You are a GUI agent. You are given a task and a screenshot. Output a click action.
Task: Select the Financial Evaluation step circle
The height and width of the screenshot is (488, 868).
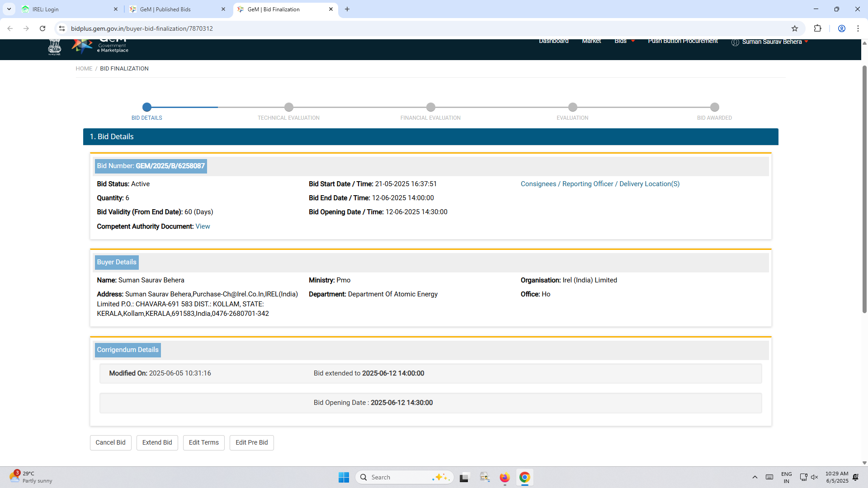click(x=431, y=107)
